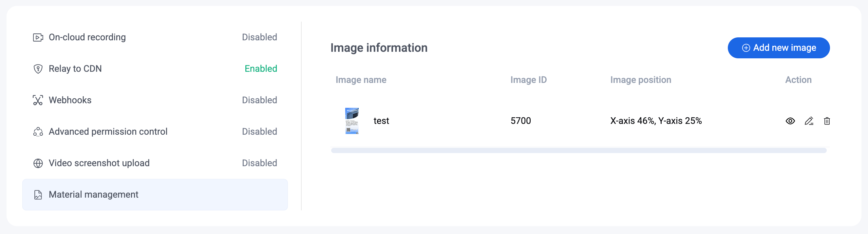This screenshot has width=868, height=234.
Task: Open the Webhooks section
Action: pos(70,100)
